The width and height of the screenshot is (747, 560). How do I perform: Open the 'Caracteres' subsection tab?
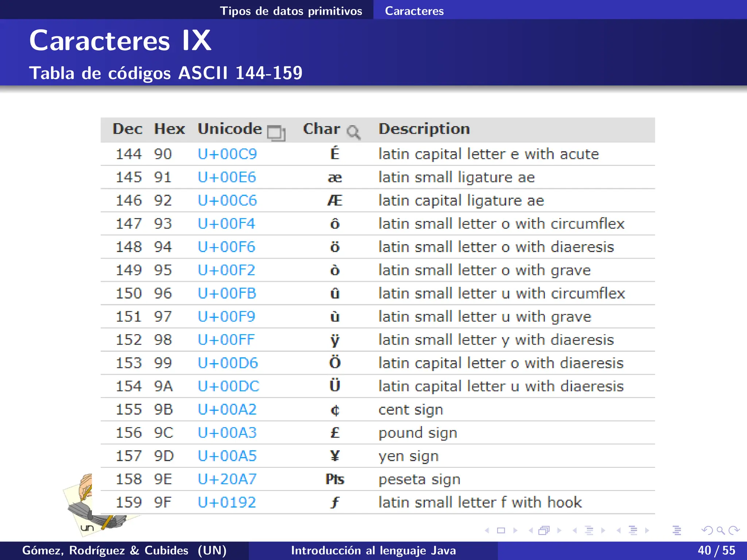coord(414,11)
